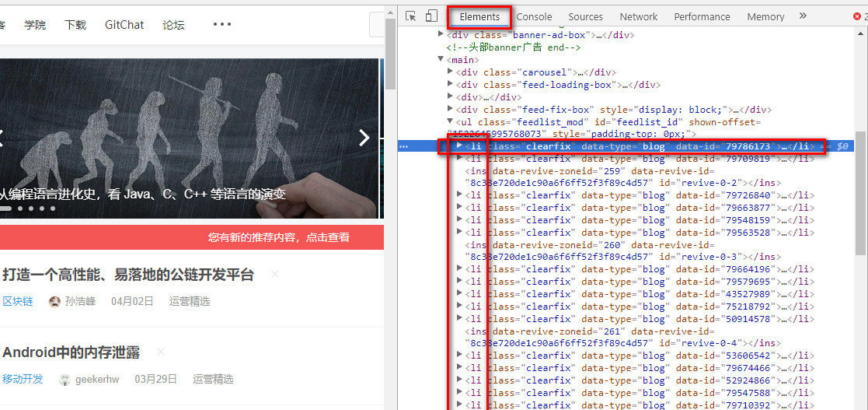Select the ins node with id revive-0-3

(622, 251)
